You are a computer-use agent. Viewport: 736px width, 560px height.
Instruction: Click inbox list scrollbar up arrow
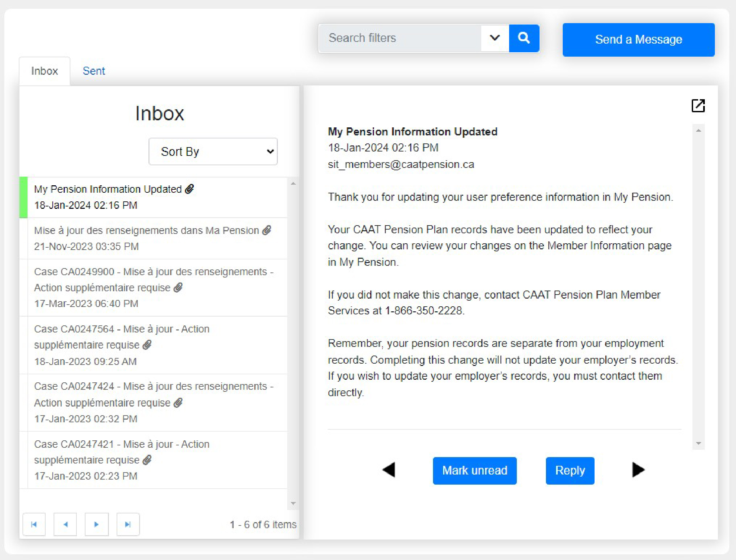pos(293,184)
